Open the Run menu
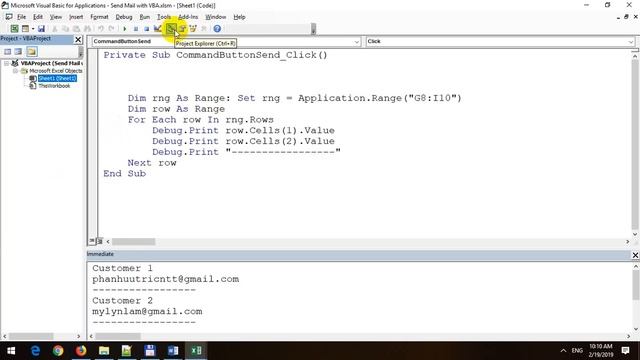The width and height of the screenshot is (640, 360). point(144,17)
